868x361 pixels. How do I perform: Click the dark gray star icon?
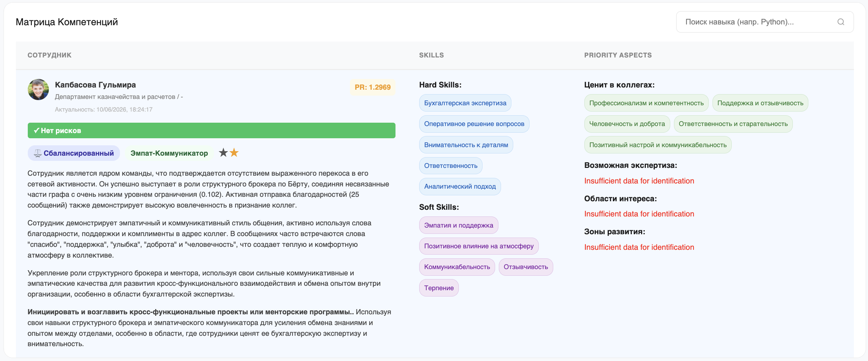[x=223, y=153]
